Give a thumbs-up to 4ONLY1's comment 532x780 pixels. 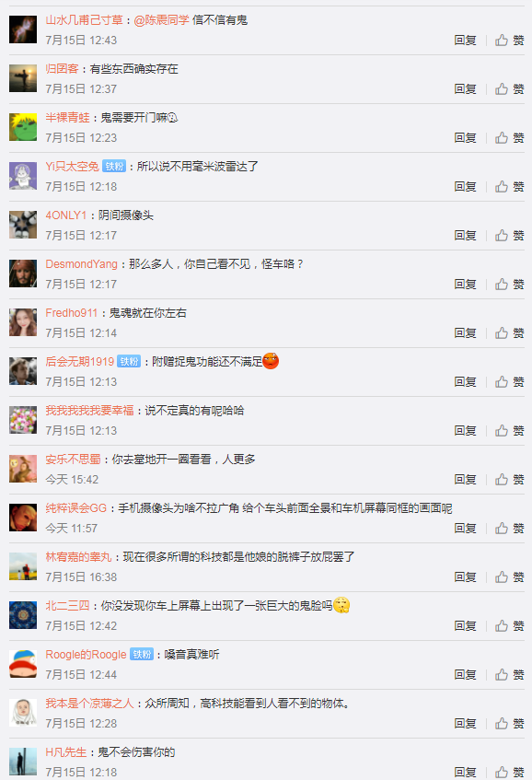(510, 236)
